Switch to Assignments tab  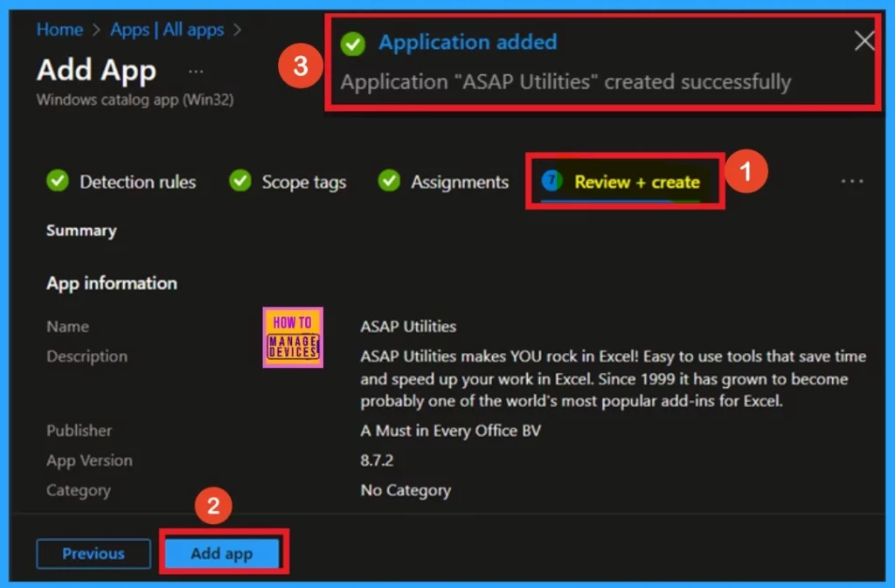click(460, 182)
